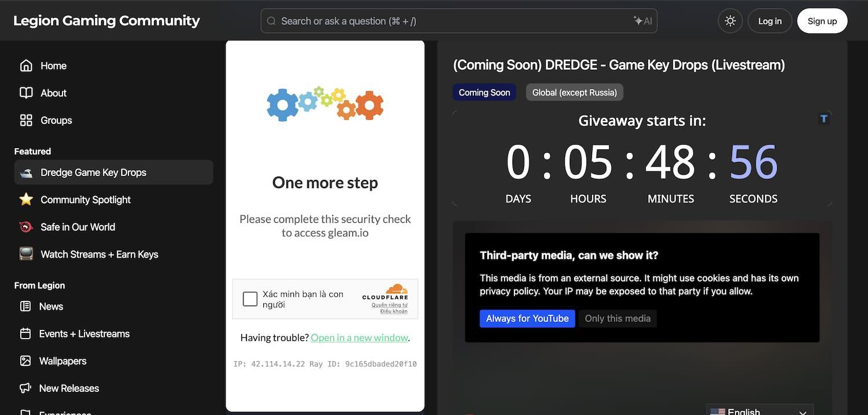Click the Watch Streams TV icon
Screen dimensions: 868x415
coord(26,254)
